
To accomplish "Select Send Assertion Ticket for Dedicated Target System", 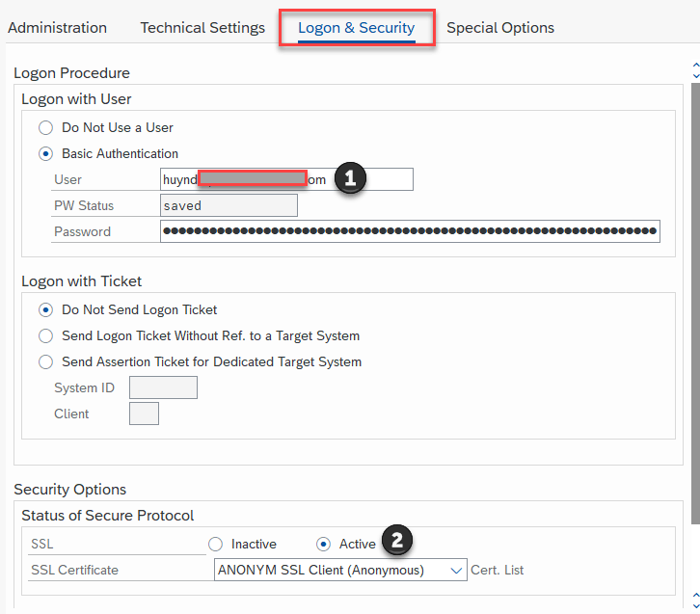I will pos(45,362).
